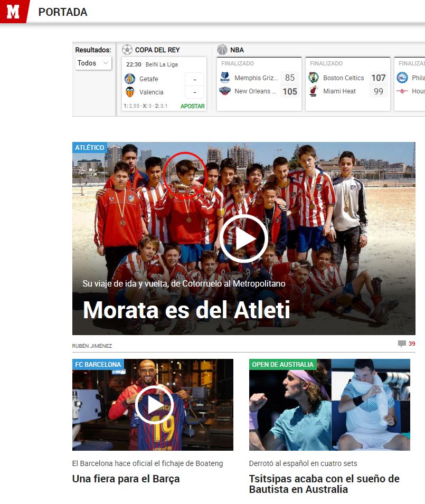
Task: Click the 22:30 BeIN La Liga kickoff info
Action: click(x=152, y=64)
